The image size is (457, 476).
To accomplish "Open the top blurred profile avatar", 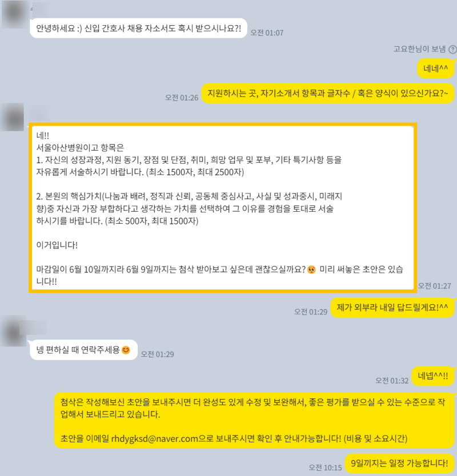I will 15,14.
